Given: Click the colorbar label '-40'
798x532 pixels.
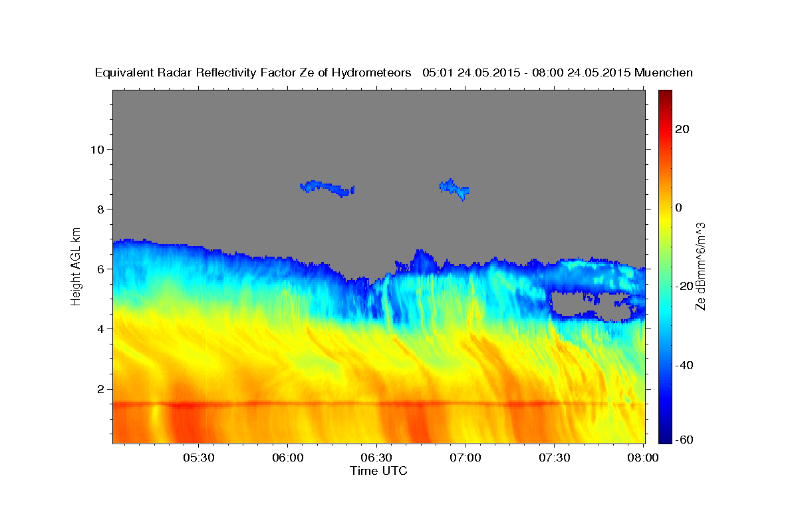Looking at the screenshot, I should pyautogui.click(x=684, y=365).
